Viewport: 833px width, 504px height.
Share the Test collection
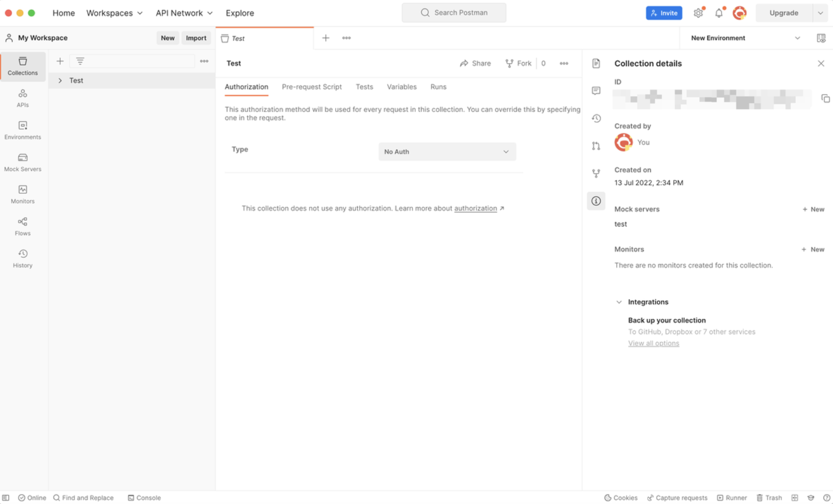(x=475, y=64)
